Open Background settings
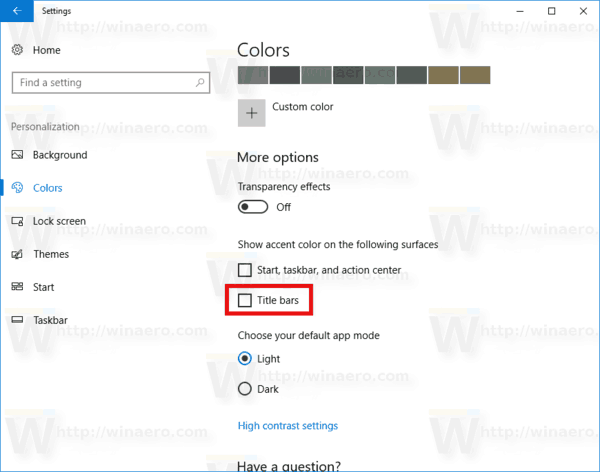 coord(60,155)
